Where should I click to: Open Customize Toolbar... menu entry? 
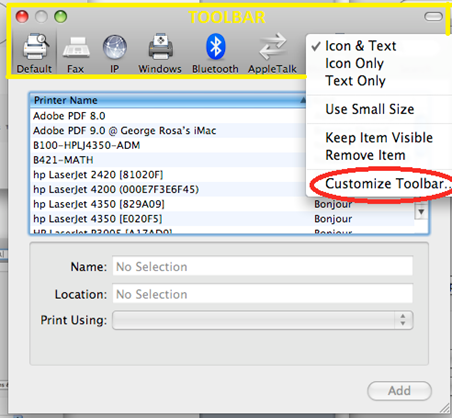pos(387,184)
